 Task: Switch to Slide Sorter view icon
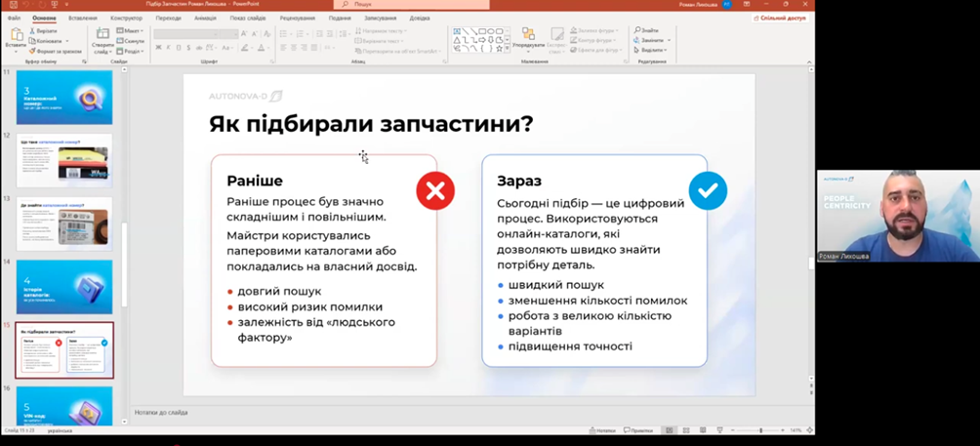click(x=685, y=430)
